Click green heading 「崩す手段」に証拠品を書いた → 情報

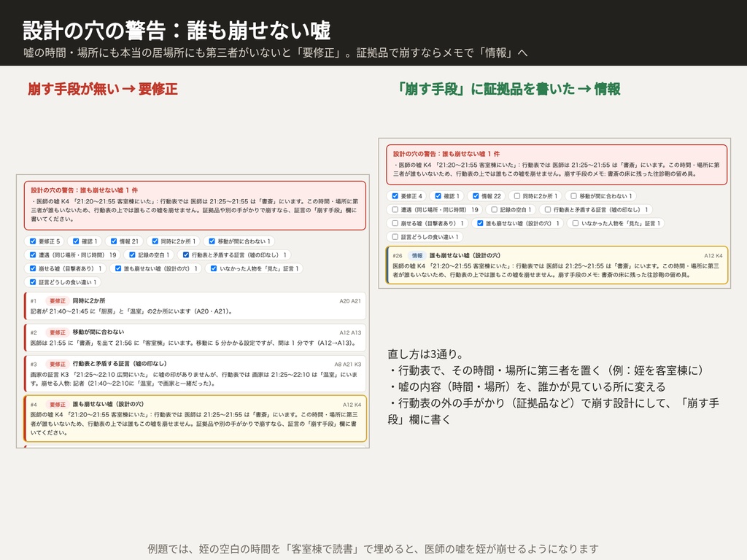[508, 89]
